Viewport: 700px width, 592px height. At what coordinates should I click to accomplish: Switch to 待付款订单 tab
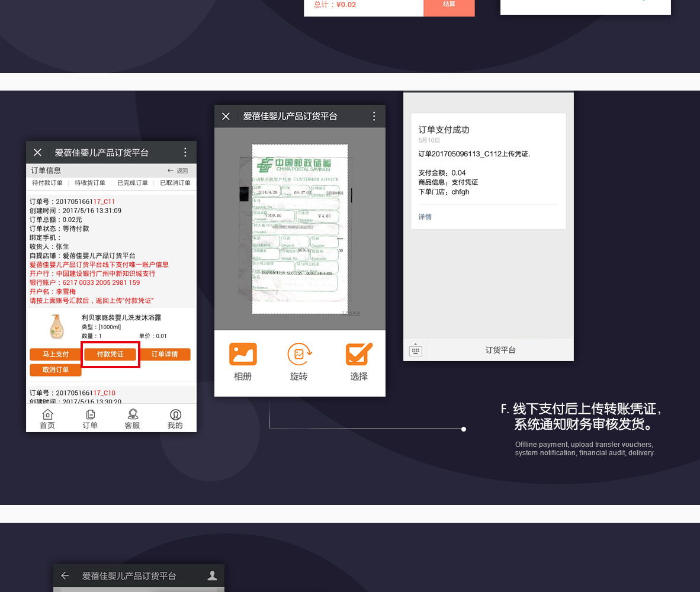[x=47, y=183]
